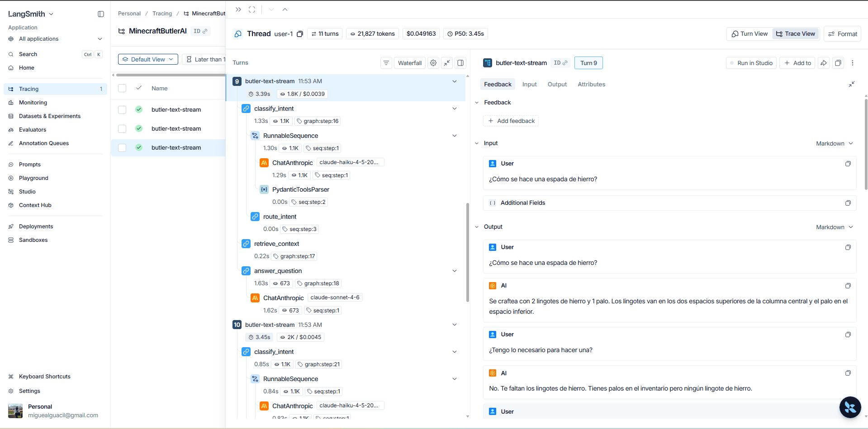Click the turns list vertical scrollbar

tap(467, 252)
